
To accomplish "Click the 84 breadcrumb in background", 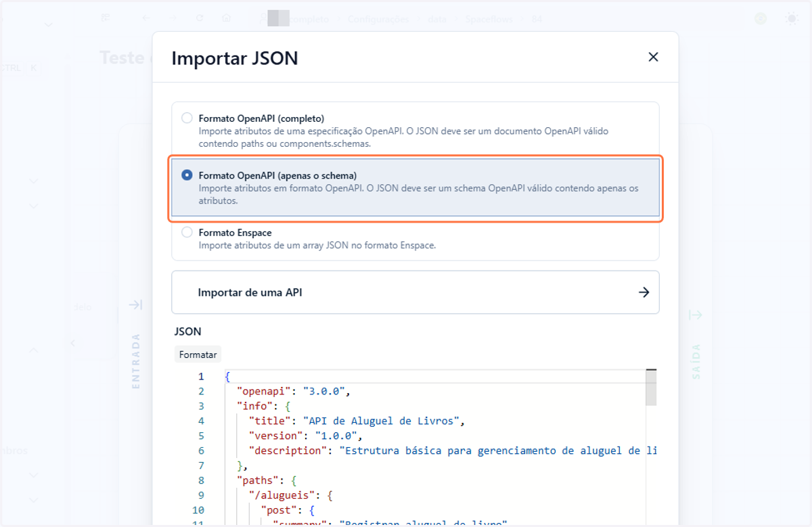I will (x=537, y=20).
